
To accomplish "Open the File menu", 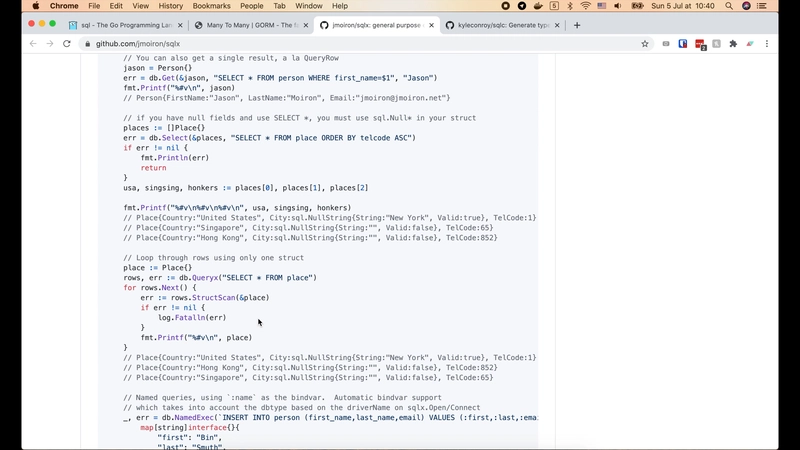I will click(x=94, y=6).
